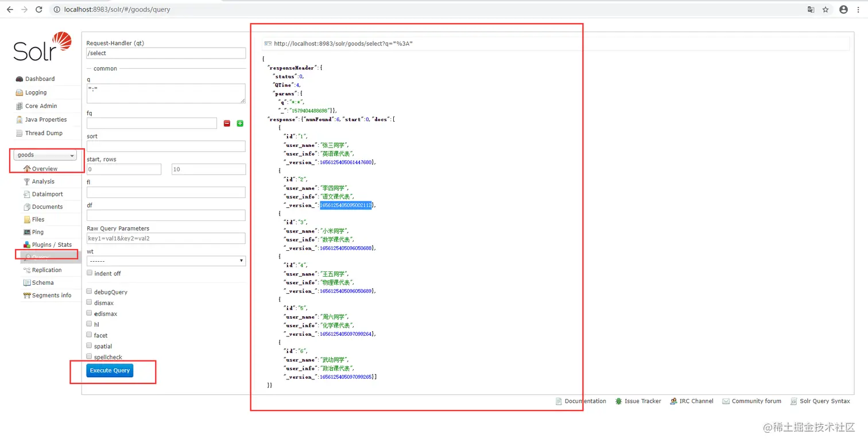
Task: Click the Plugins / Stats icon
Action: 27,245
